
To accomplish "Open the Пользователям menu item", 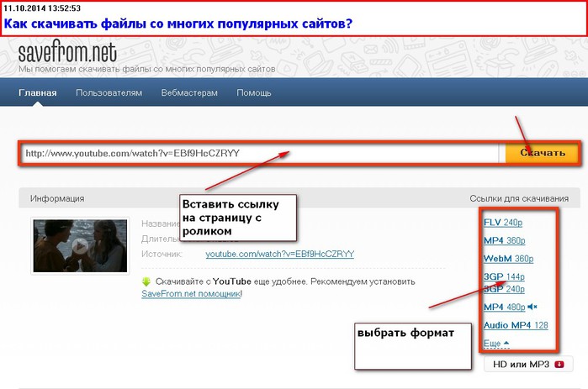I will click(x=109, y=93).
